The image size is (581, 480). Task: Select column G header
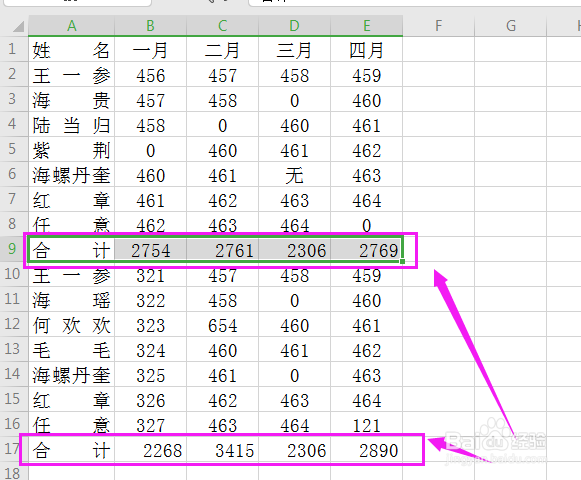tap(511, 26)
